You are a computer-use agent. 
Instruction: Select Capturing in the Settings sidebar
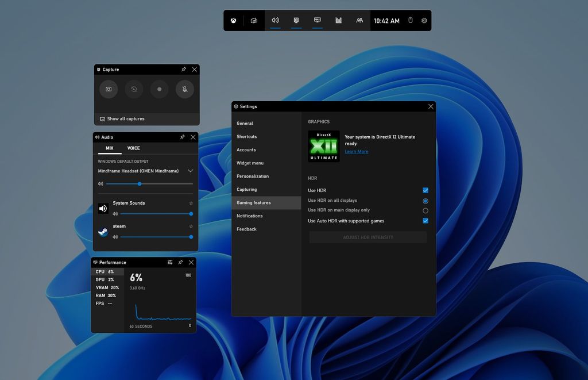click(246, 189)
